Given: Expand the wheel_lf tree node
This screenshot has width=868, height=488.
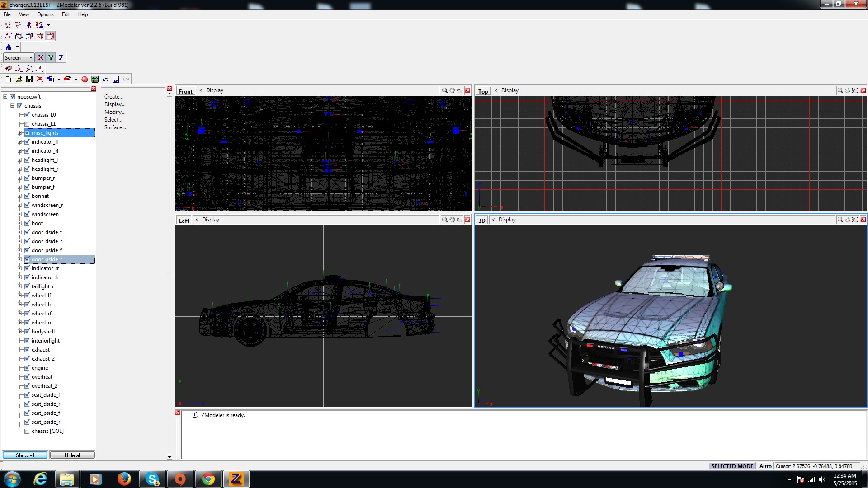Looking at the screenshot, I should click(19, 295).
